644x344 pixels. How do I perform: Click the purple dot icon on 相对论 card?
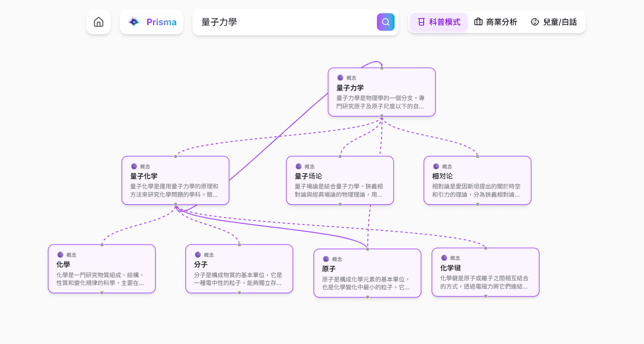(436, 166)
